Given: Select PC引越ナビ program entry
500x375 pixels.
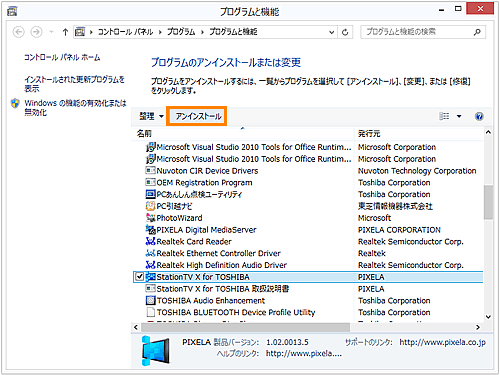Looking at the screenshot, I should pos(174,206).
